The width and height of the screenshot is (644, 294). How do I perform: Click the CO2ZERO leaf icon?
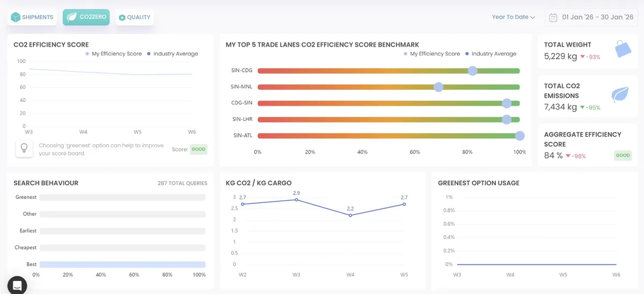[x=71, y=17]
